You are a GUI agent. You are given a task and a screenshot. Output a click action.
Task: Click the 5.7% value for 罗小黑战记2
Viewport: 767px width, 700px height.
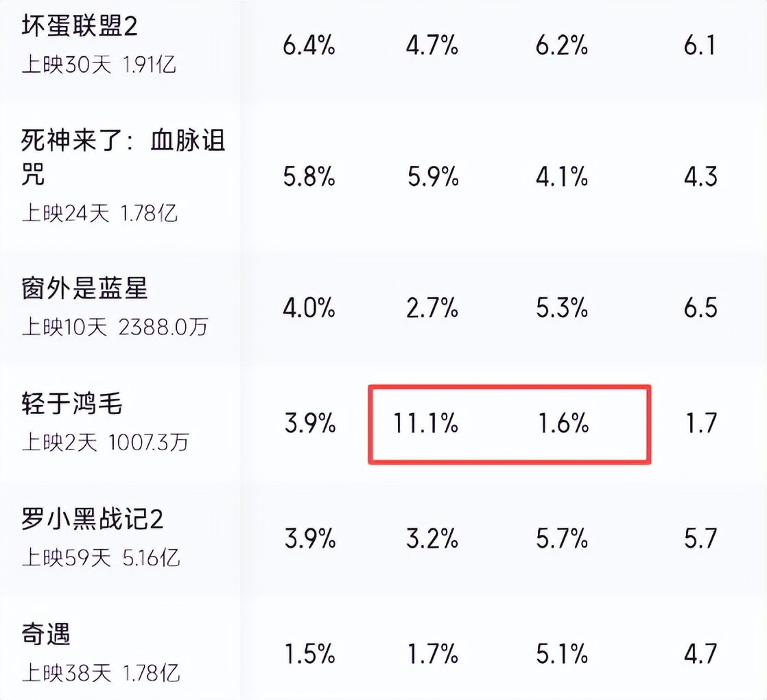pos(562,539)
